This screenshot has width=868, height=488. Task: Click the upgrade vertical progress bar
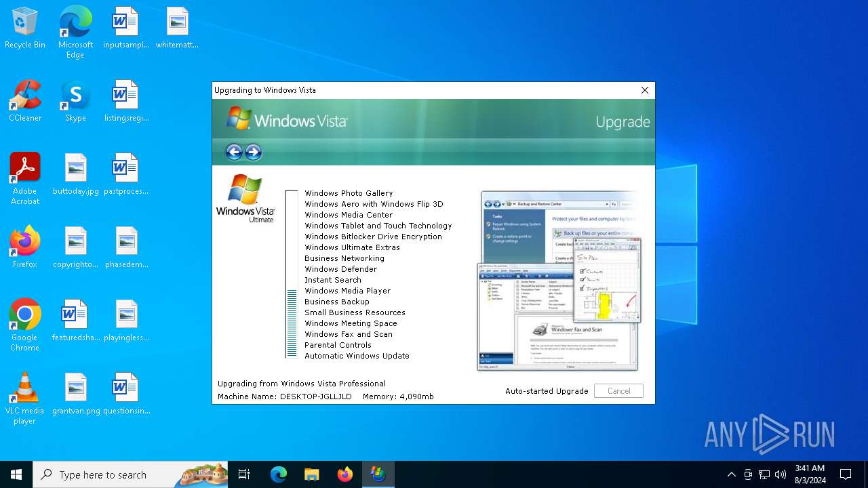coord(292,274)
